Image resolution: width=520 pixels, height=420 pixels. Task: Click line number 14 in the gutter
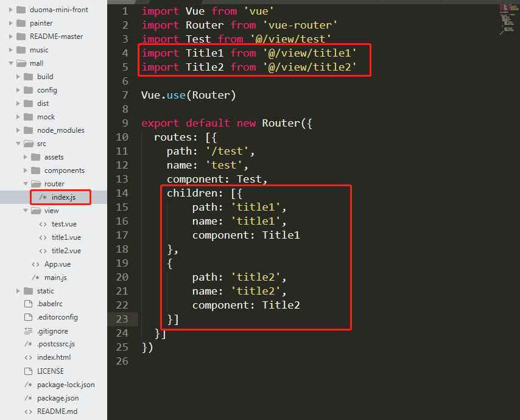122,193
